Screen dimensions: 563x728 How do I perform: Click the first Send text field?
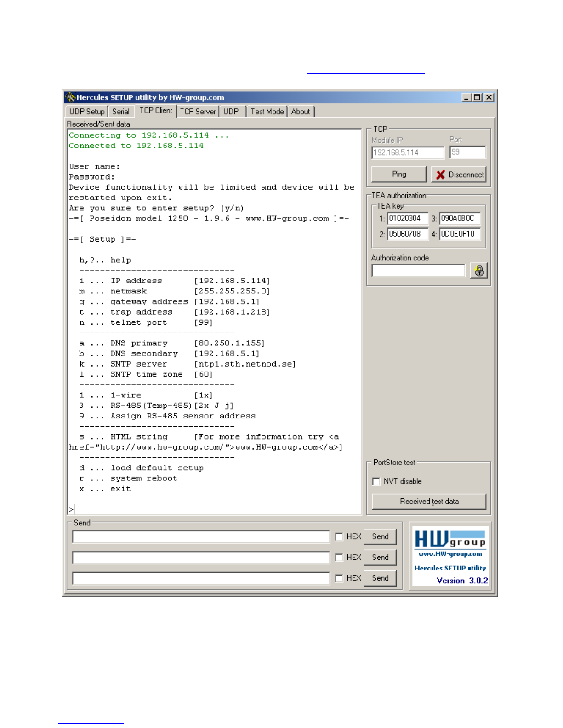[201, 536]
